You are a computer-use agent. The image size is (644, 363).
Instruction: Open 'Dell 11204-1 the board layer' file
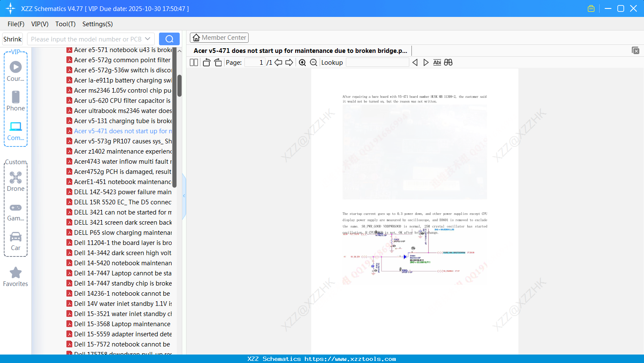tap(119, 243)
